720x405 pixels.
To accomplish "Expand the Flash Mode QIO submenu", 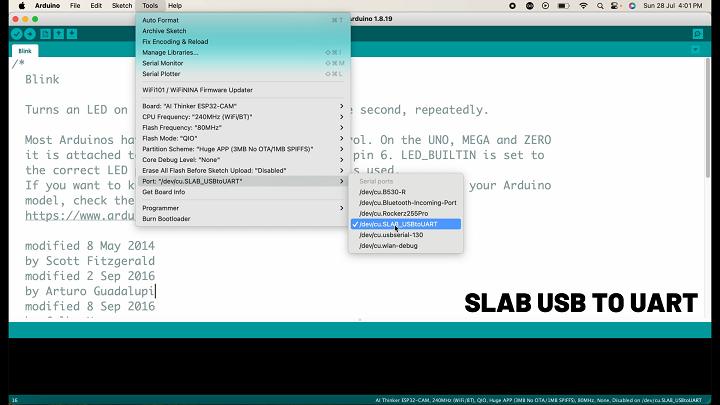I will (x=242, y=138).
